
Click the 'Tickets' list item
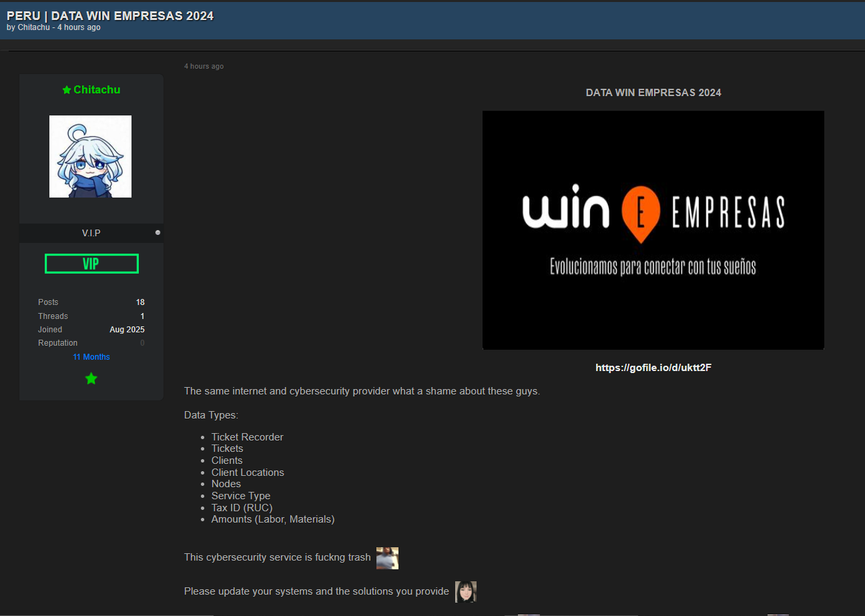click(x=228, y=448)
